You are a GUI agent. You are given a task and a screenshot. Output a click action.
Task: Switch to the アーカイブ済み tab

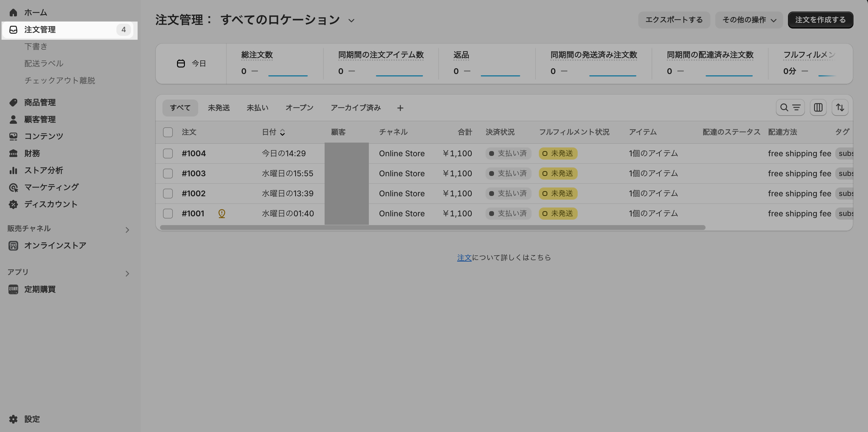356,108
